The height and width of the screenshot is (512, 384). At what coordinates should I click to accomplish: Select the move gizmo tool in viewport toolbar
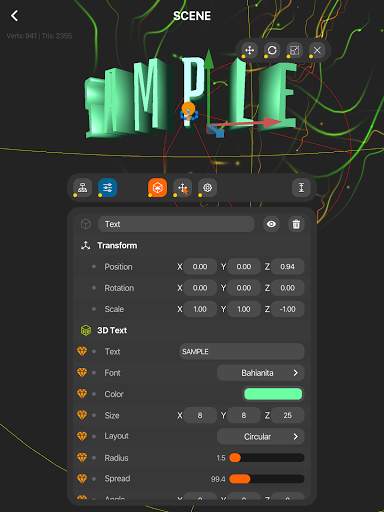click(250, 50)
